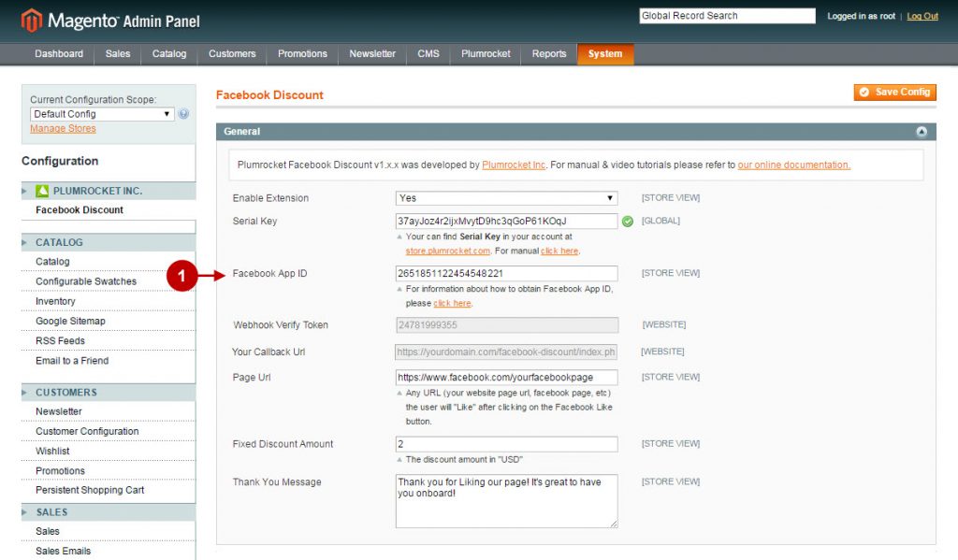Viewport: 958px width, 560px height.
Task: Open Sales item under the Sales section
Action: point(48,531)
